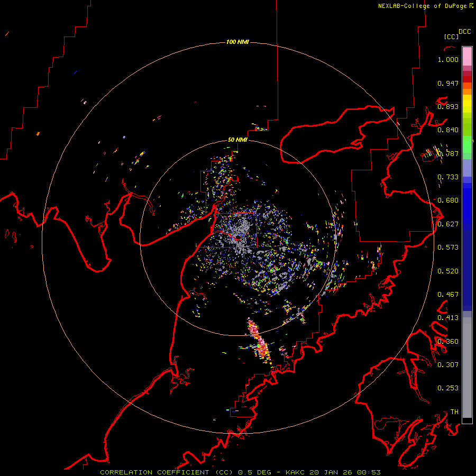Click the 0.627 legend value
476x476 pixels.
coord(448,224)
